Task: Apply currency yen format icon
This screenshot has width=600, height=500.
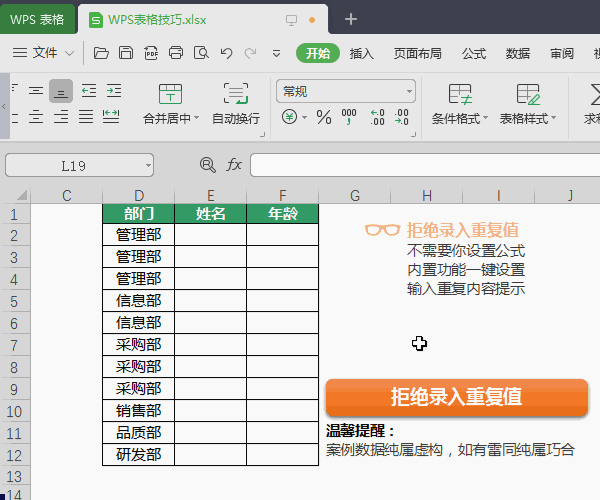Action: point(289,117)
